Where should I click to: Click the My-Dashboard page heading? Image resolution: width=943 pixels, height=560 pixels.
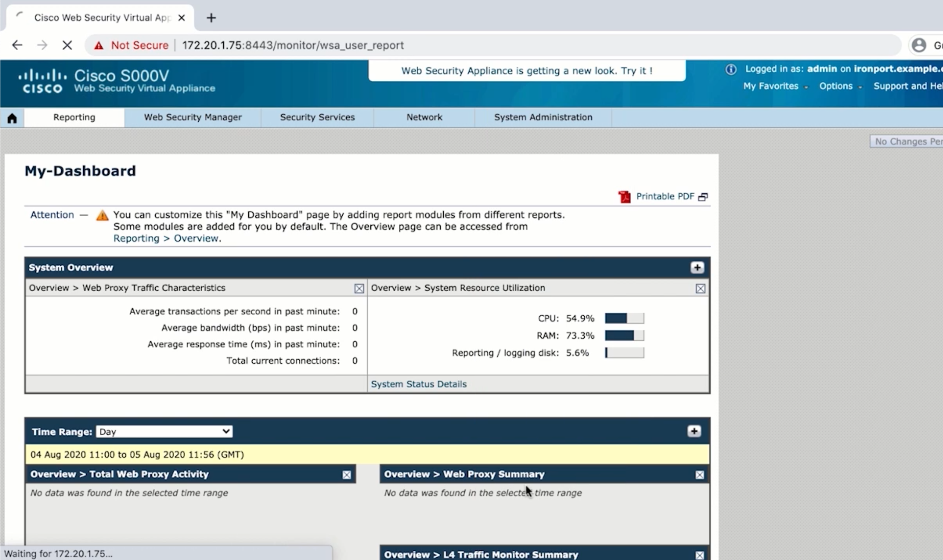[x=80, y=171]
